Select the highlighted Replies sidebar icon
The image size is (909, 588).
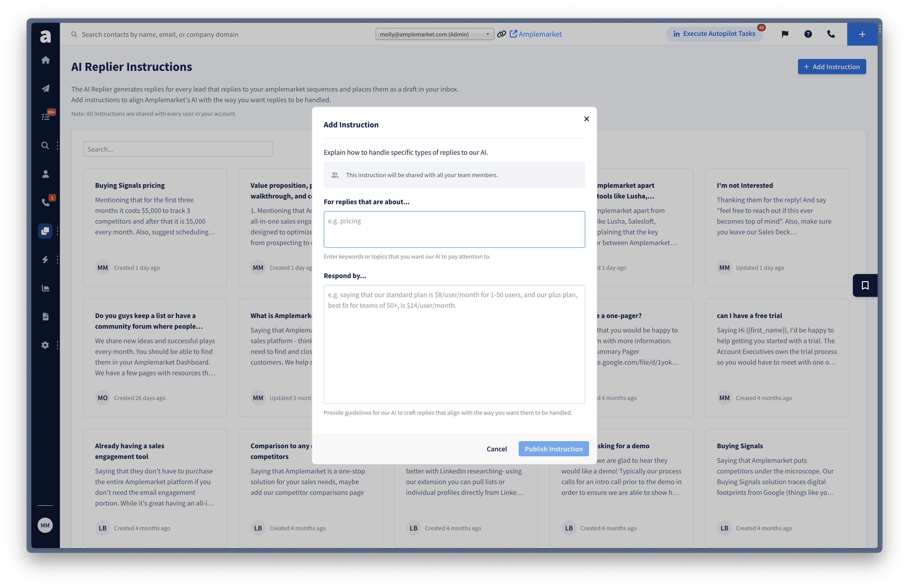pos(45,231)
